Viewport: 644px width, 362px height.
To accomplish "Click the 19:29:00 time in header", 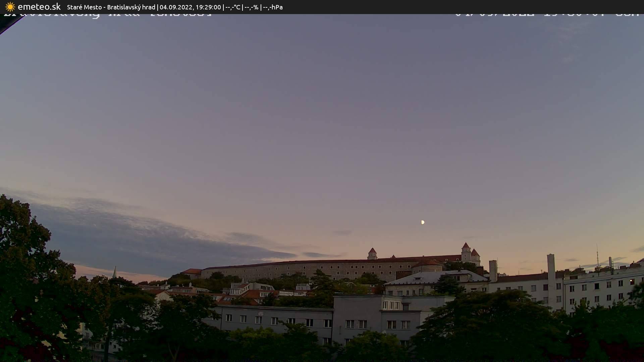I will tap(207, 7).
